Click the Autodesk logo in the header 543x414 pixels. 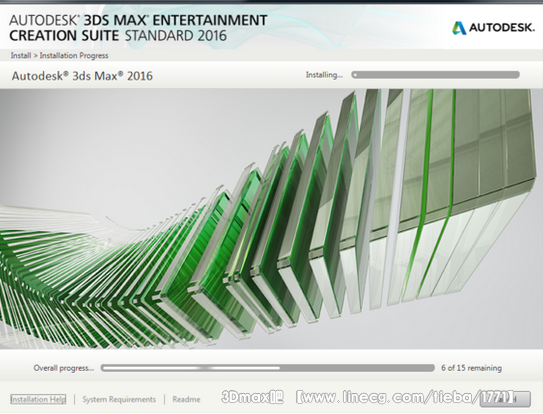[x=493, y=28]
